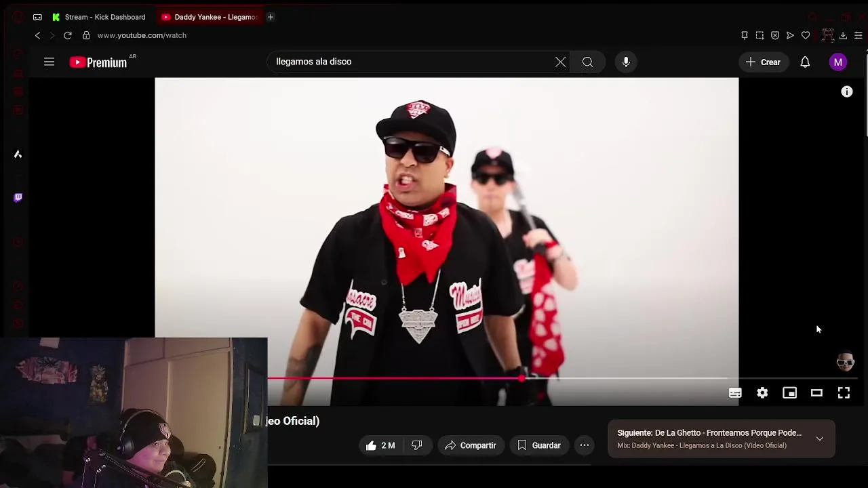Open a new browser tab
Image resolution: width=868 pixels, height=488 pixels.
pos(270,17)
